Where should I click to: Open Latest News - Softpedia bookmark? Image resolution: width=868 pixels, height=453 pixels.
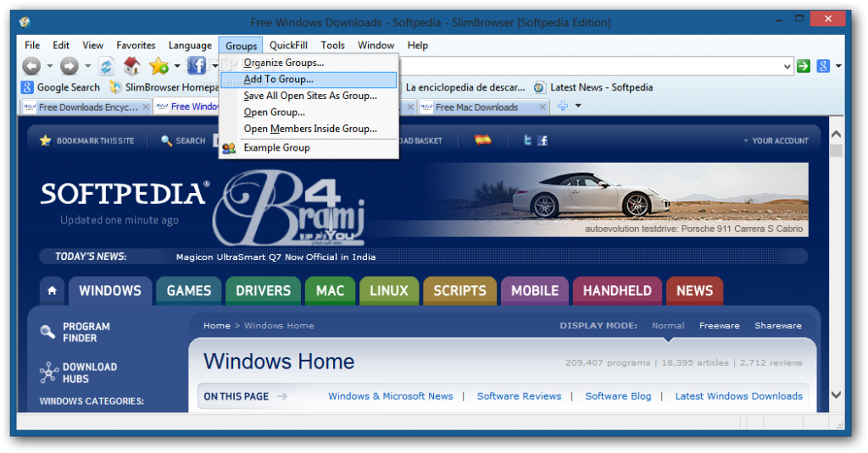coord(593,87)
